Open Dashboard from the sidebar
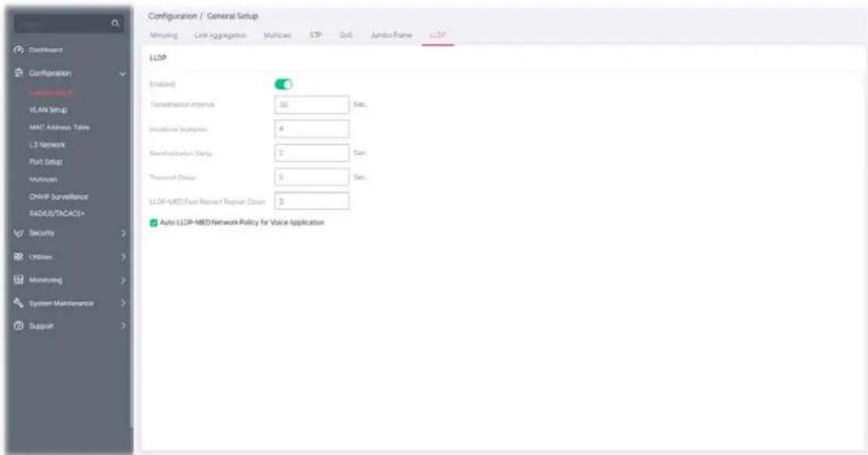Image resolution: width=868 pixels, height=455 pixels. pyautogui.click(x=46, y=50)
